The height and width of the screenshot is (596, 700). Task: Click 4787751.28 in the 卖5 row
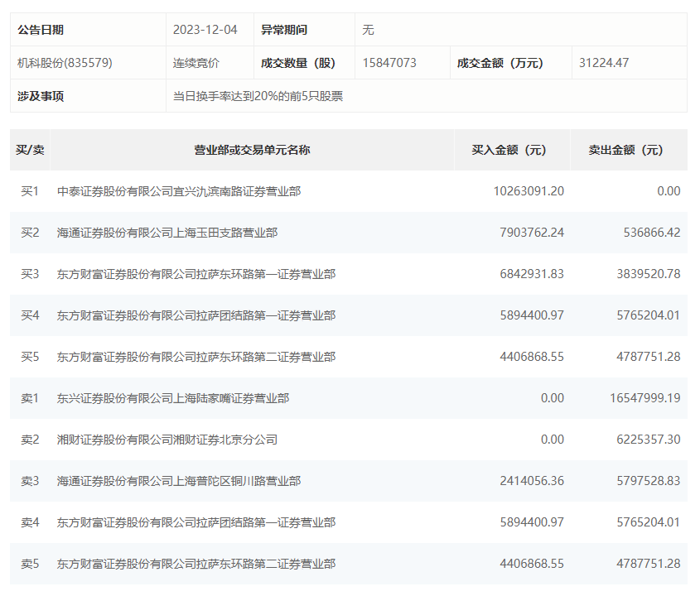coord(648,564)
